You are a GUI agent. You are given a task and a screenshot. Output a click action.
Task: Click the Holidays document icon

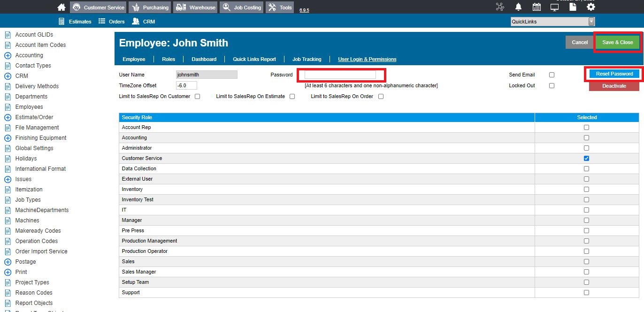8,159
